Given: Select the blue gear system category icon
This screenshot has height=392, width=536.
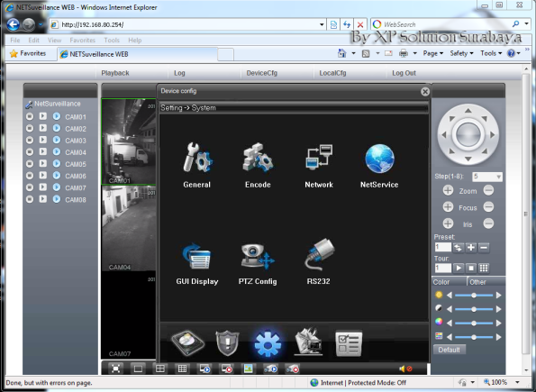Looking at the screenshot, I should pos(268,343).
